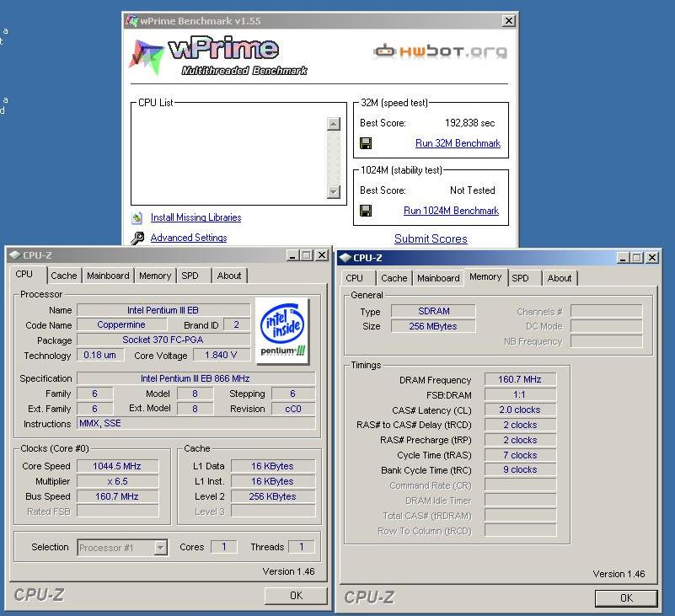Click DRAM Frequency 160.7 MHz value
This screenshot has width=675, height=616.
point(520,380)
